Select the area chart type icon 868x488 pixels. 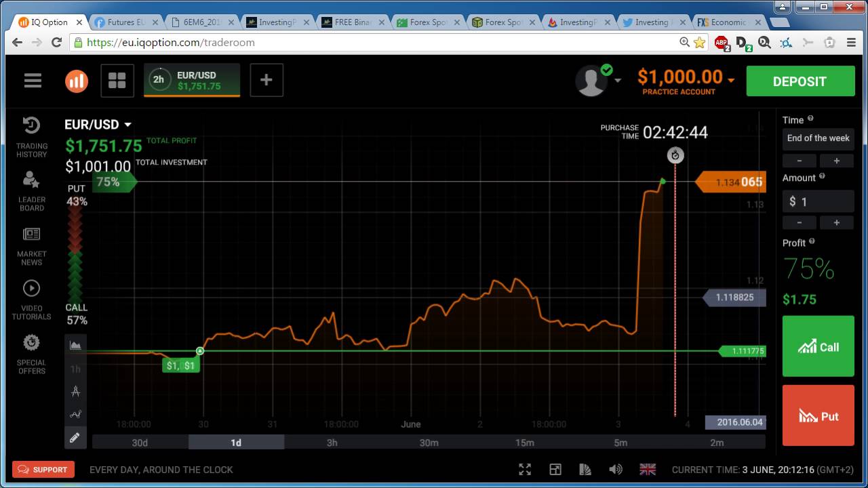(75, 345)
